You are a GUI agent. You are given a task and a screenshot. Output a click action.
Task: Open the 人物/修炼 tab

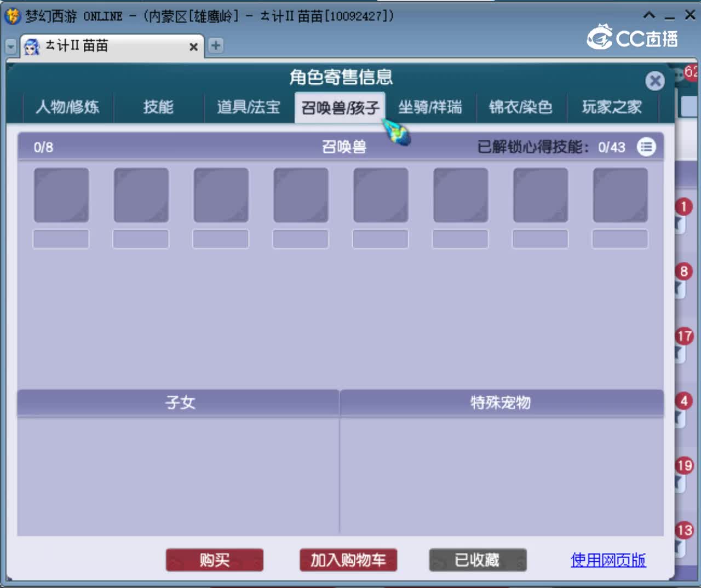click(x=67, y=107)
